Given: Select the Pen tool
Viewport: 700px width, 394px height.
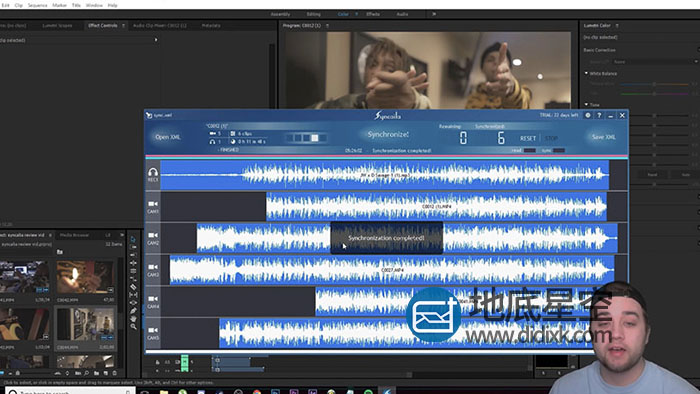Looking at the screenshot, I should (x=133, y=311).
